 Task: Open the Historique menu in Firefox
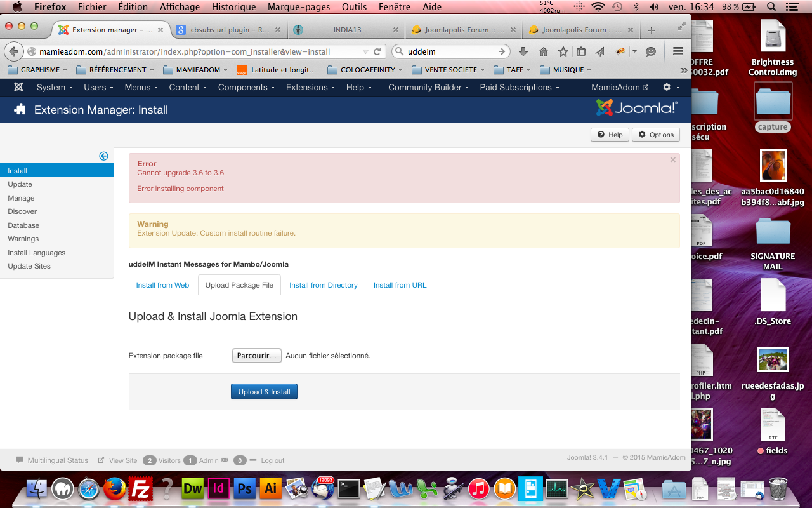coord(233,7)
